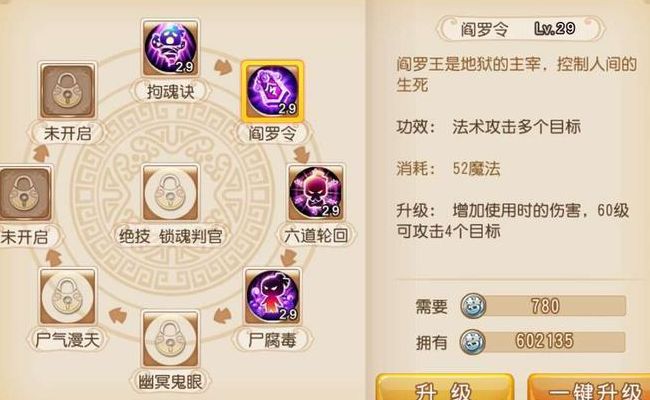The width and height of the screenshot is (650, 400).
Task: Click the 阎罗令 Lv.29 title banner
Action: (521, 29)
